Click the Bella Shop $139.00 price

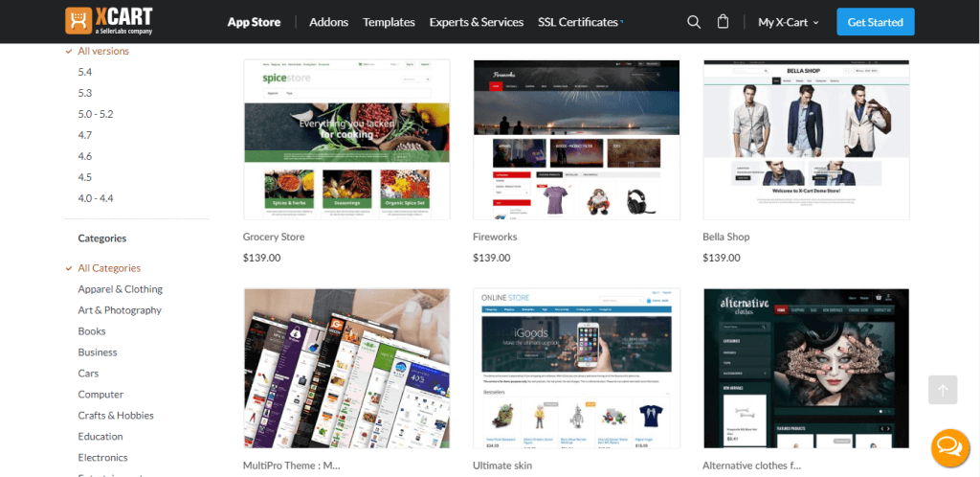722,258
